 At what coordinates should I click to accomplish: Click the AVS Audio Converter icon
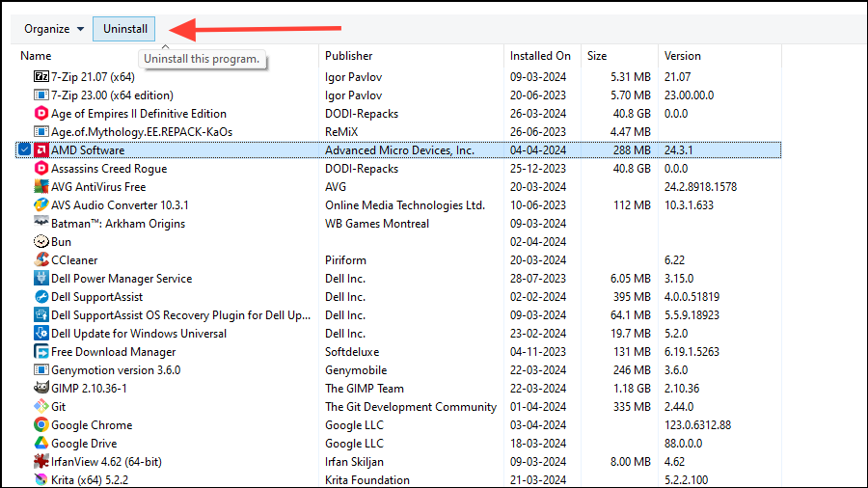coord(41,204)
